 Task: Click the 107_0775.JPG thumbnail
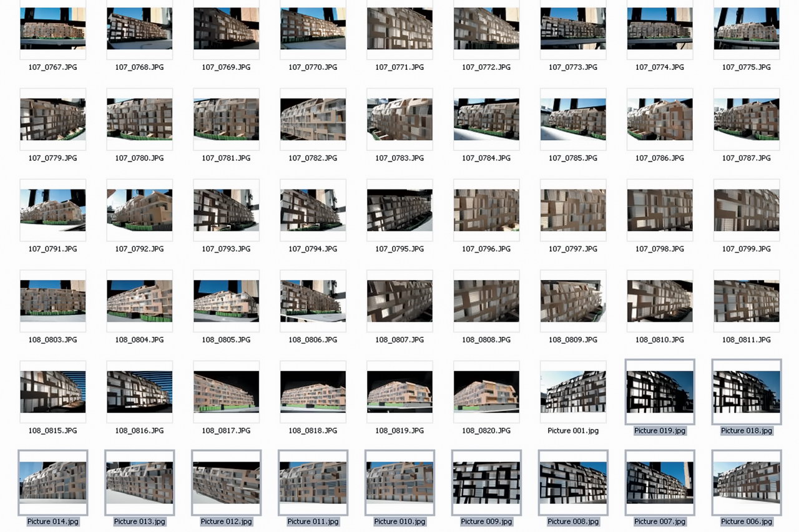[747, 29]
